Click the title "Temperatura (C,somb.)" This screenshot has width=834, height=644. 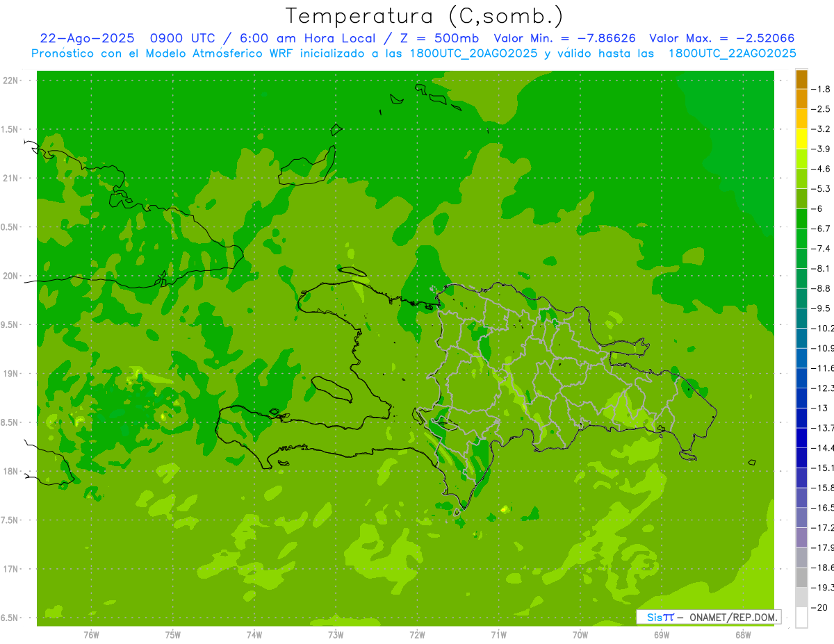click(x=424, y=15)
